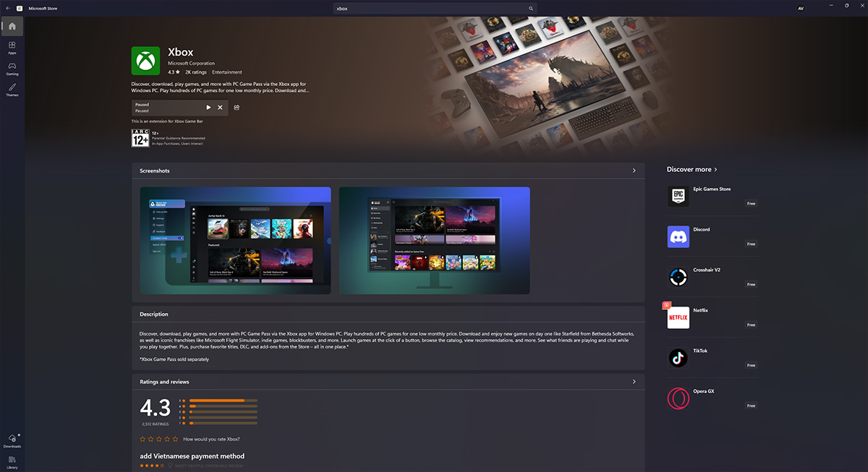This screenshot has height=472, width=868.
Task: Expand the Ratings and reviews chevron
Action: (634, 382)
